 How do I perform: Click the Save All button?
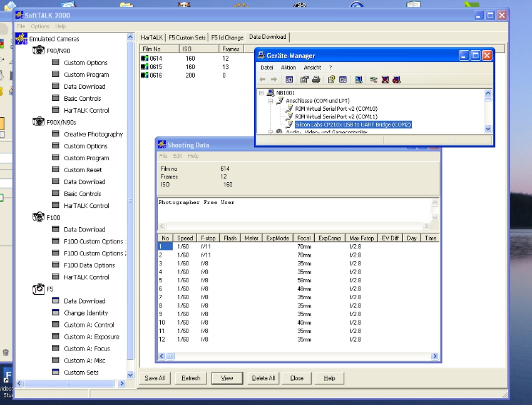[155, 378]
